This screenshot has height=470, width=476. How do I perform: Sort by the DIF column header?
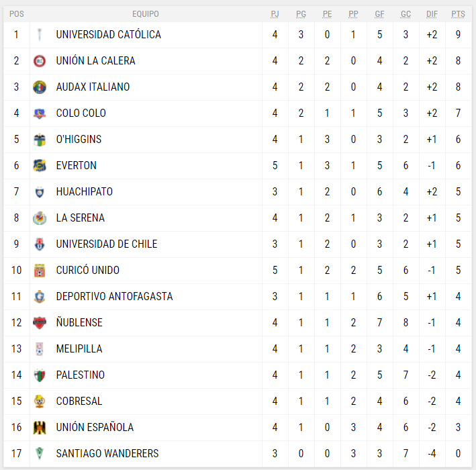(432, 13)
